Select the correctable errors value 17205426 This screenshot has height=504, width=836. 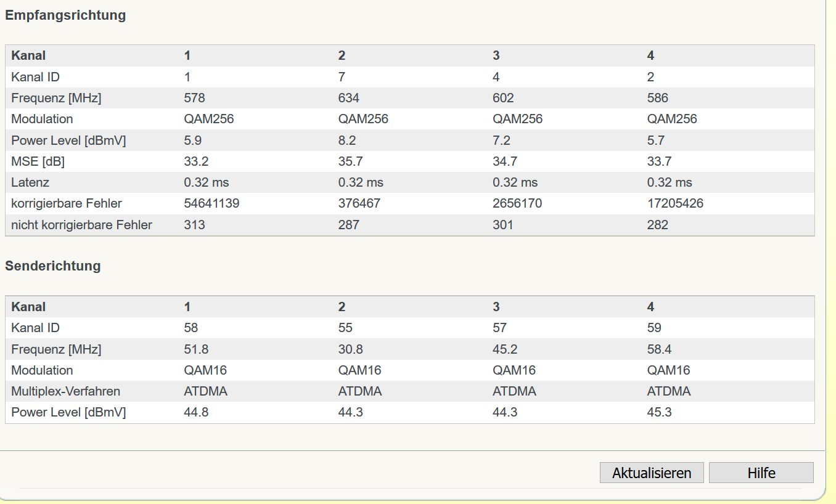click(675, 203)
